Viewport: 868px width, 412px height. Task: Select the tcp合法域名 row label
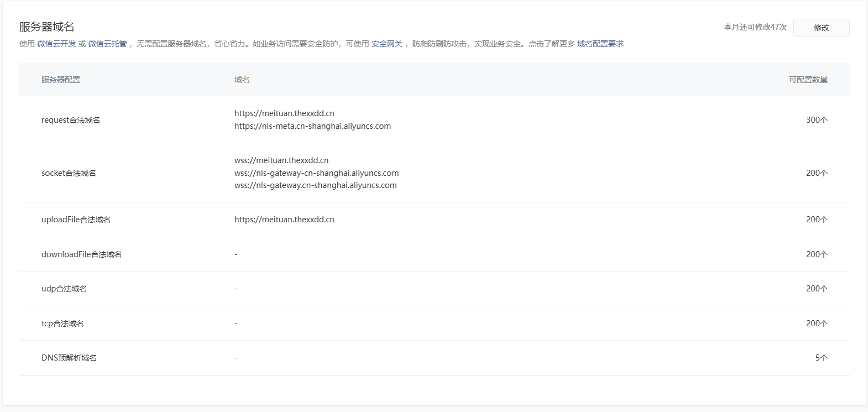[x=62, y=324]
